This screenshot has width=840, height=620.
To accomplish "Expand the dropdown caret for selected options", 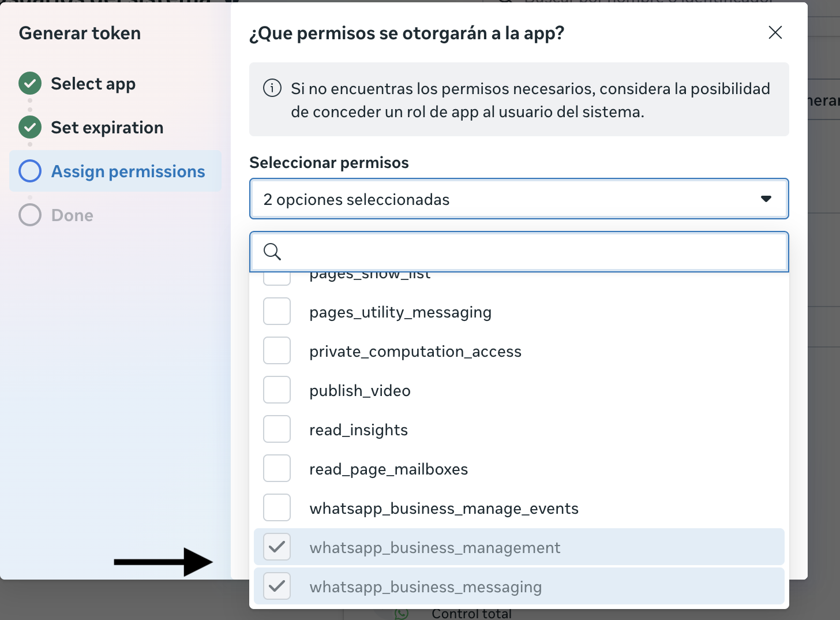I will pyautogui.click(x=766, y=199).
